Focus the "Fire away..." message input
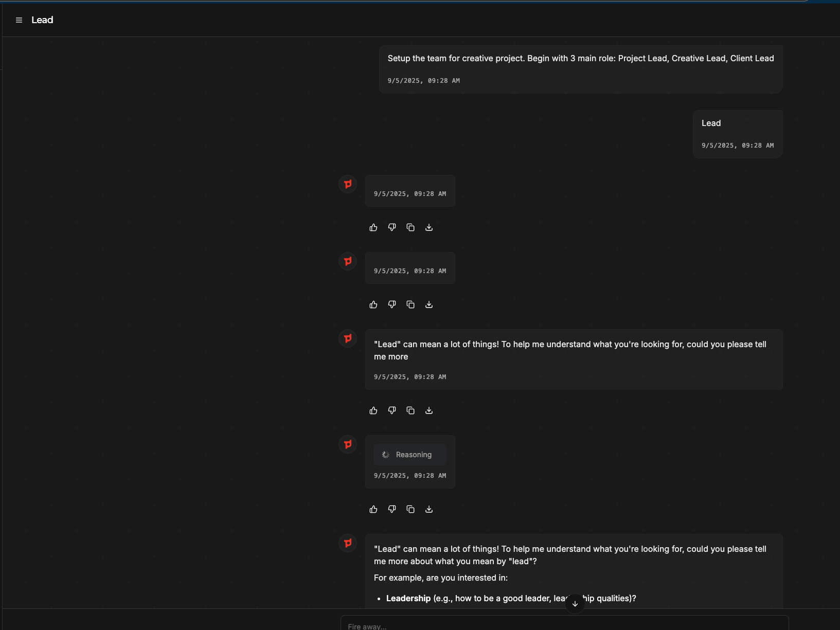This screenshot has width=840, height=630. click(x=564, y=623)
